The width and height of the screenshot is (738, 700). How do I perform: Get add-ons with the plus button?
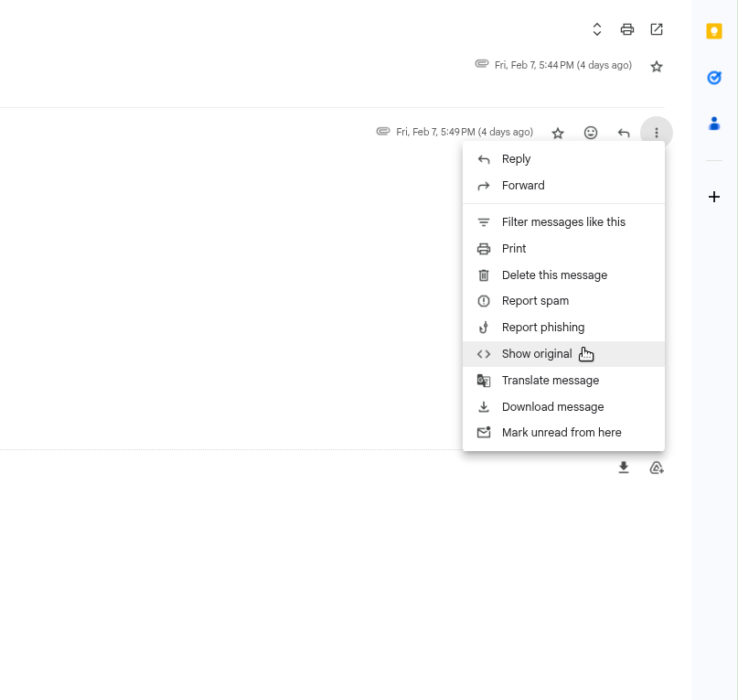(713, 196)
